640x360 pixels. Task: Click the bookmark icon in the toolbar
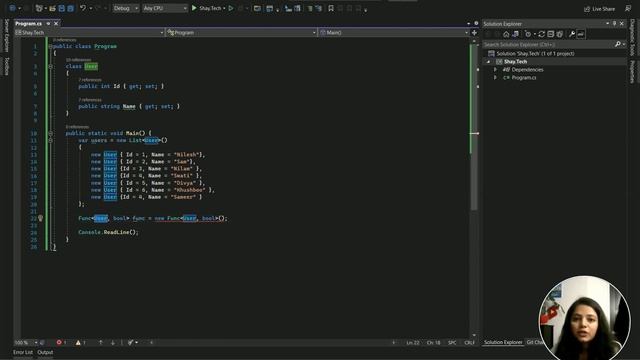[x=331, y=8]
